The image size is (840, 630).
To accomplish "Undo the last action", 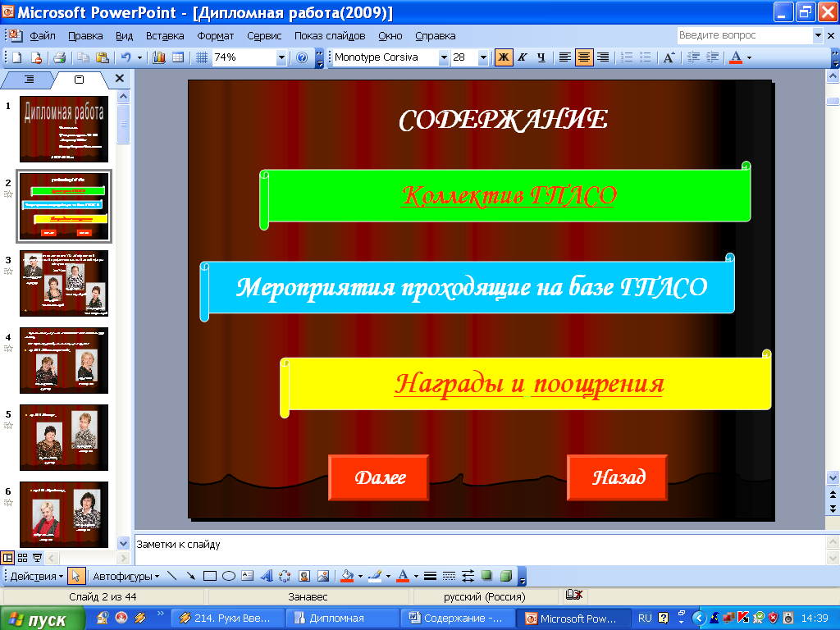I will (x=126, y=57).
